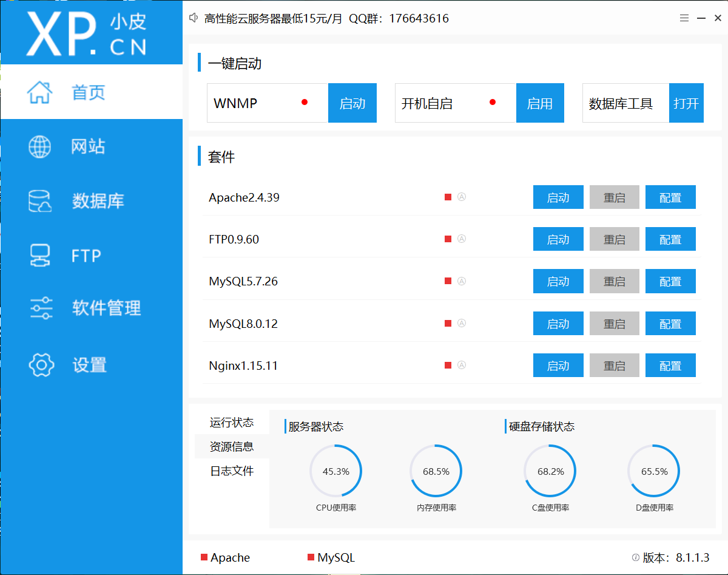The image size is (728, 575).
Task: Click the CPU使用率 usage gauge
Action: point(336,470)
